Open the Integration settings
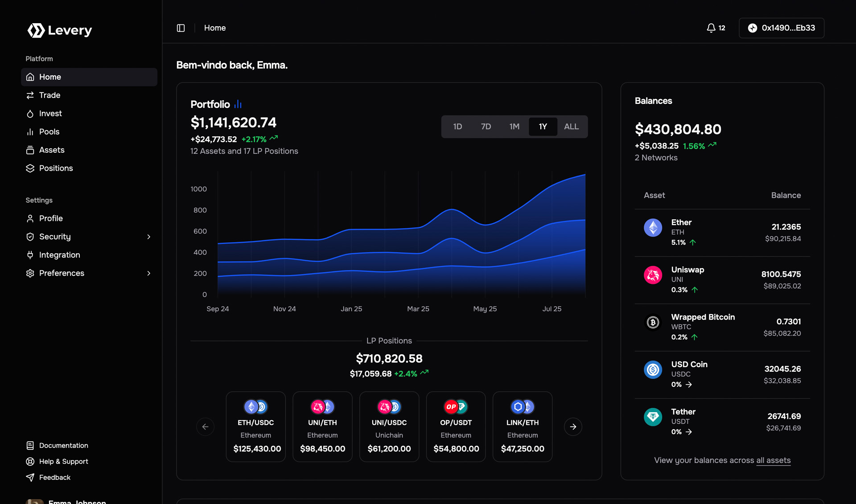856x504 pixels. tap(60, 254)
